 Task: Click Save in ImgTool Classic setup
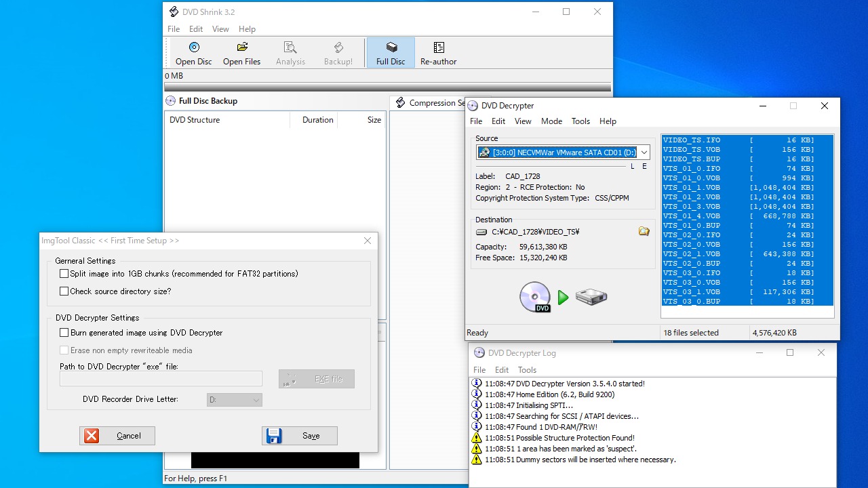300,436
